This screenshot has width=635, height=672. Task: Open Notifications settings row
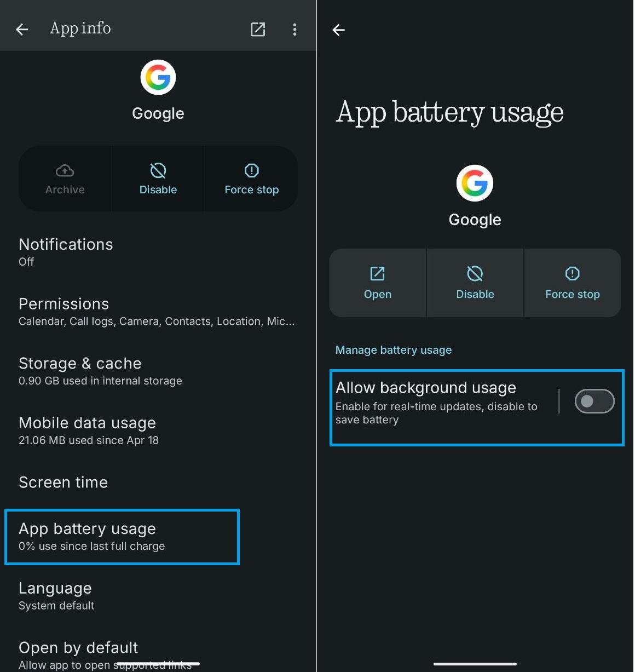click(158, 252)
